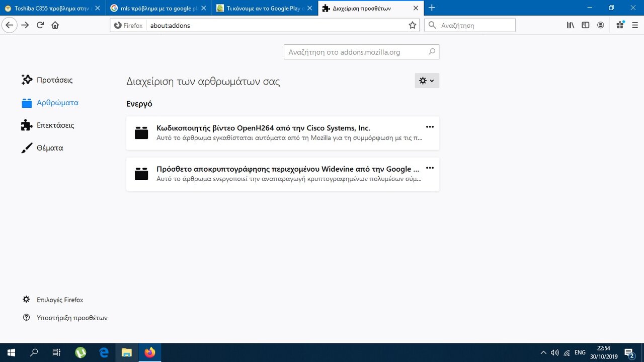Open Task View on the taskbar
The width and height of the screenshot is (644, 362).
(57, 352)
